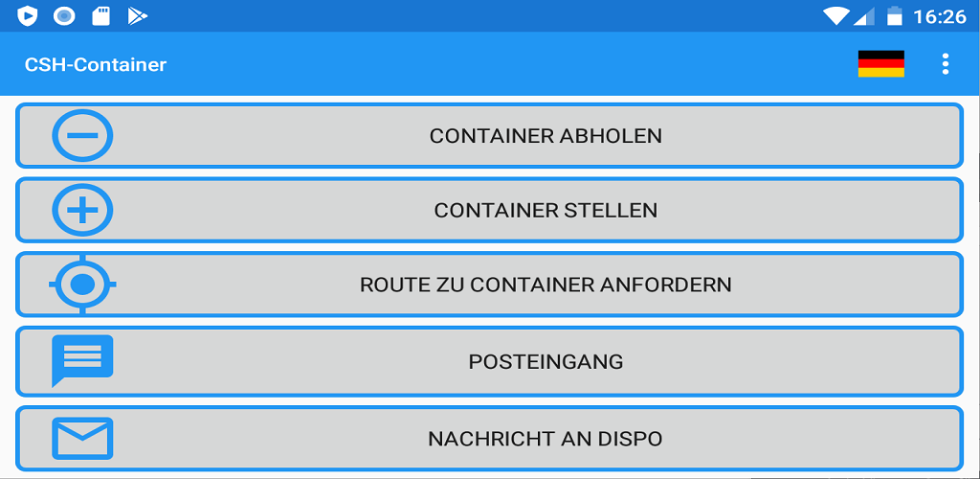Tap the Wi-Fi signal indicator
Viewport: 980px width, 479px height.
835,15
